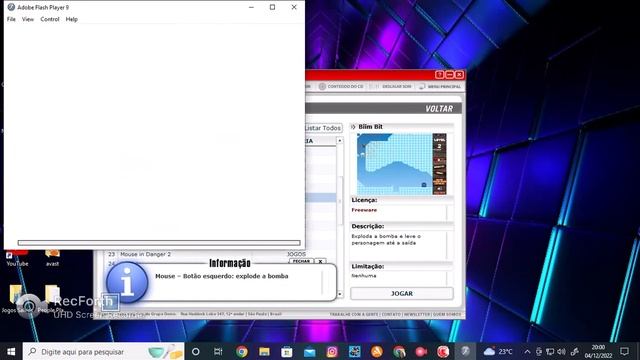The width and height of the screenshot is (640, 360).
Task: Open Microsoft Store from the taskbar
Action: [287, 351]
